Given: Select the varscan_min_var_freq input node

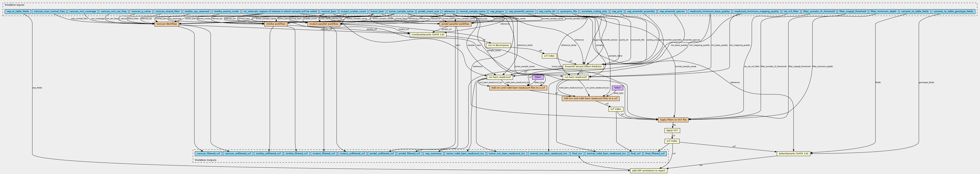Looking at the screenshot, I should [x=113, y=12].
